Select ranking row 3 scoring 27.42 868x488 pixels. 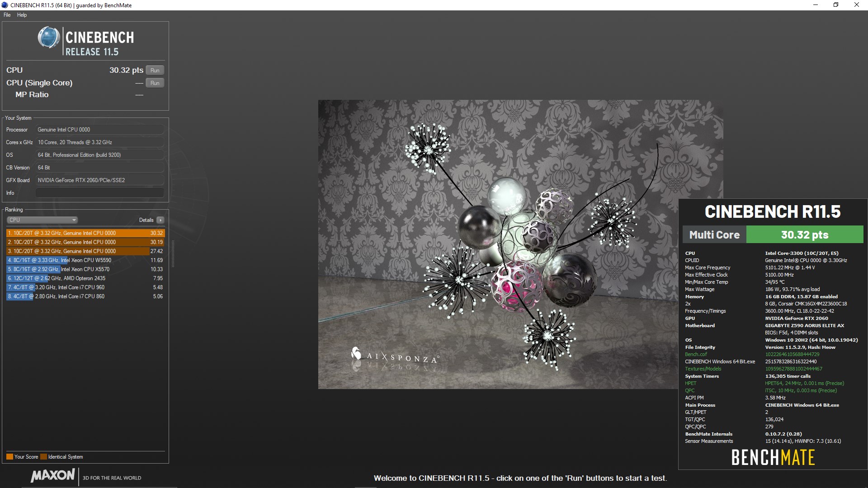85,251
